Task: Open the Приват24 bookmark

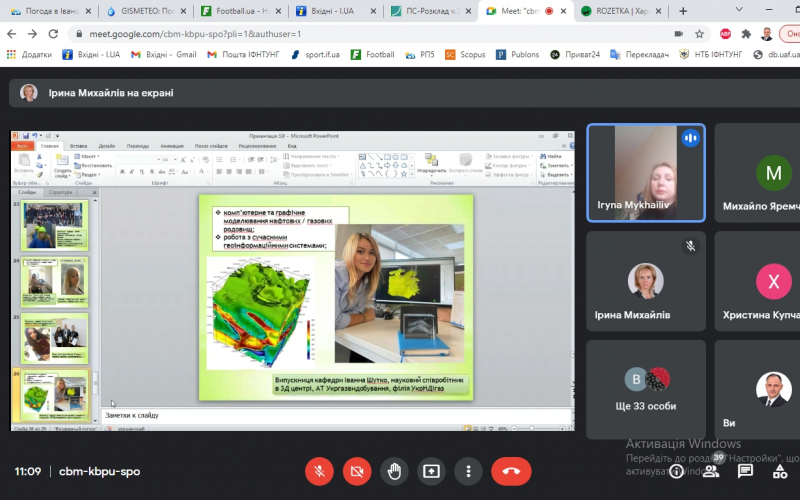Action: click(x=575, y=54)
